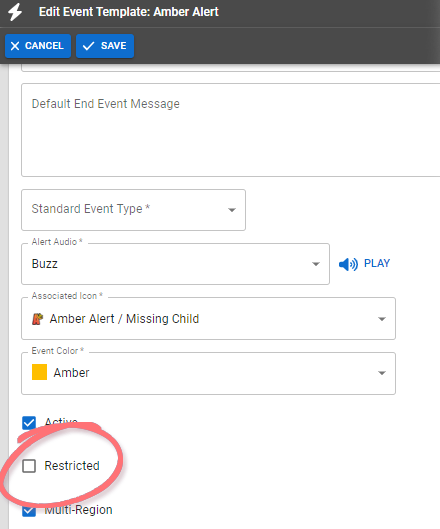
Task: Click the title Edit Event Template: Amber Alert
Action: pos(129,12)
